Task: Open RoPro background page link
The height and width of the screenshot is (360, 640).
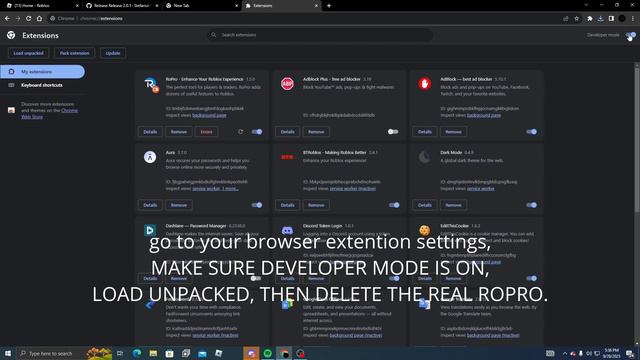Action: click(209, 116)
